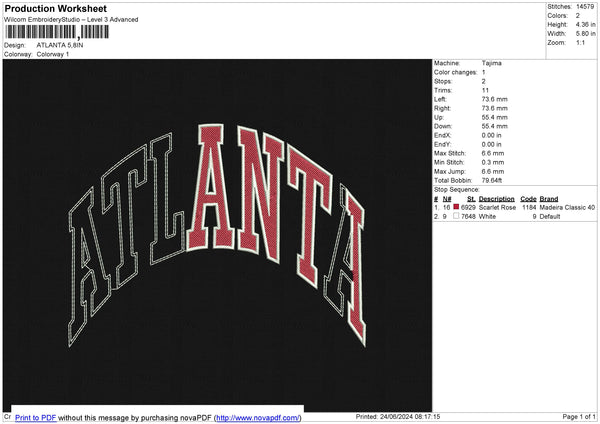Click the 'Print to PDF' link
The width and height of the screenshot is (600, 424).
36,417
